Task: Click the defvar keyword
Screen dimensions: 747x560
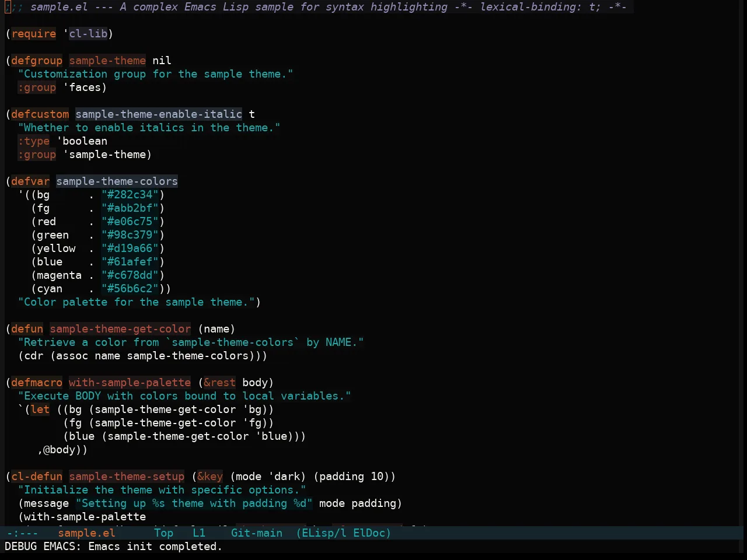Action: [x=30, y=181]
